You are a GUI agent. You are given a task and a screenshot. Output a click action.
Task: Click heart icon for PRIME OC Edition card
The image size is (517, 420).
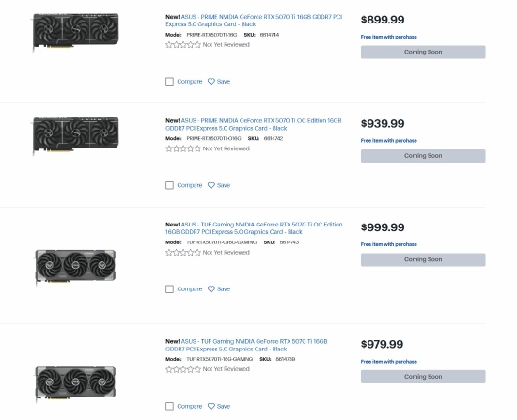pos(211,185)
